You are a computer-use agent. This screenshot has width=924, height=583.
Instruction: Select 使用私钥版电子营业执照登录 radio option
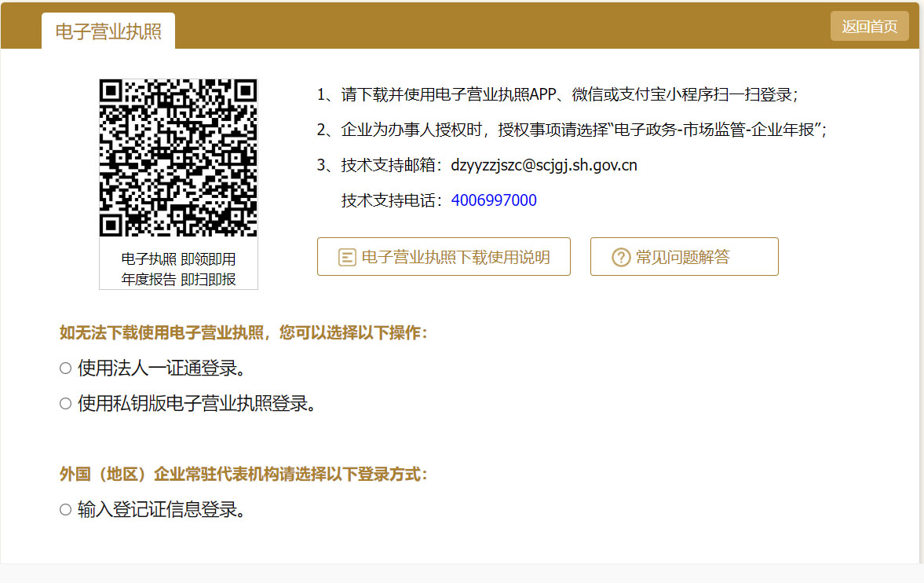pyautogui.click(x=65, y=404)
